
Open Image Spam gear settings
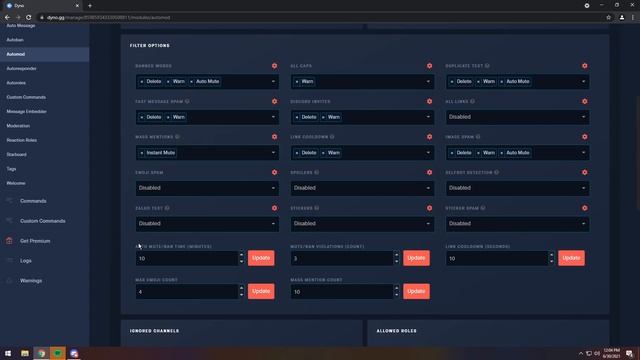[x=584, y=137]
